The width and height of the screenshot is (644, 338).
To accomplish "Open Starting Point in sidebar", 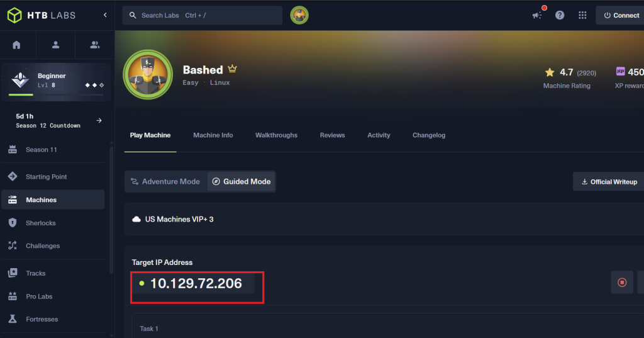I will [x=53, y=177].
